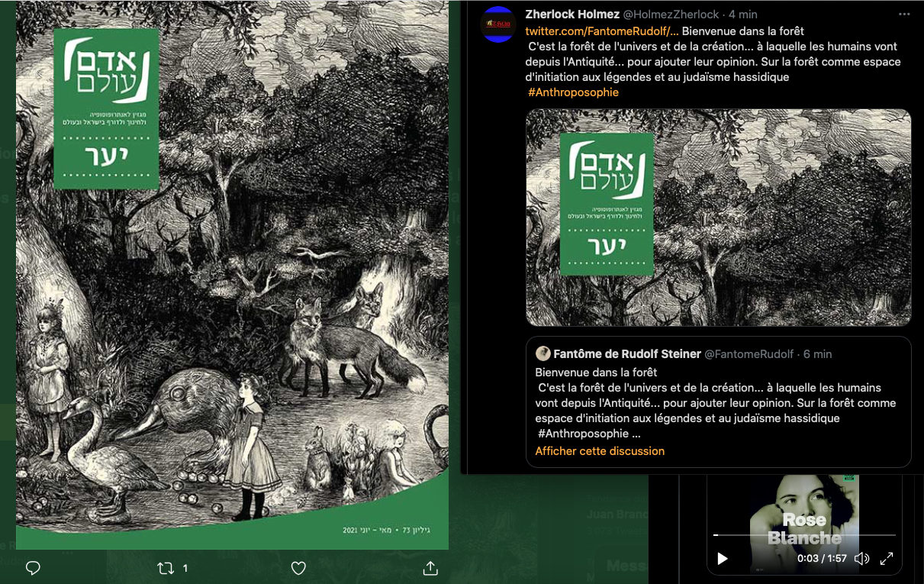Image resolution: width=924 pixels, height=584 pixels.
Task: Open the embedded tweet image preview
Action: (718, 218)
